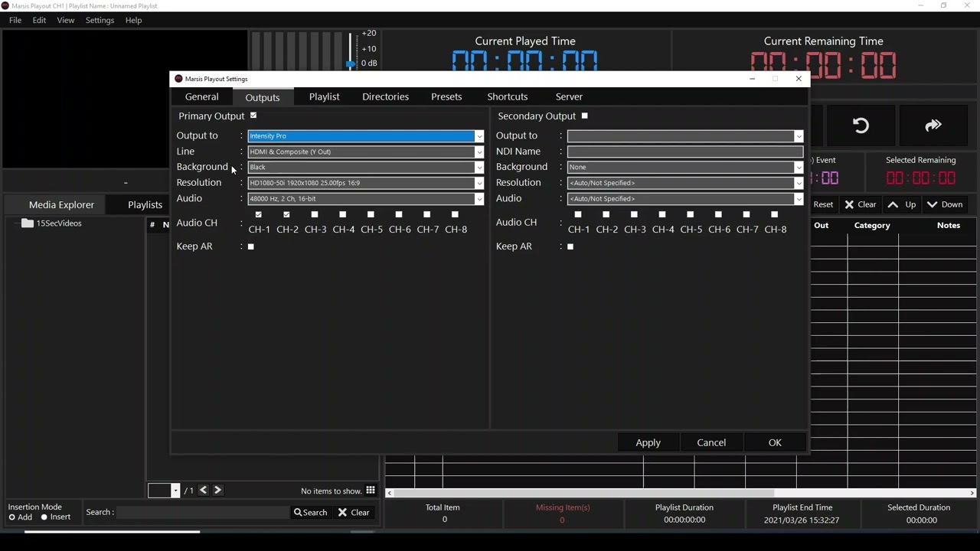Open the Help menu

pyautogui.click(x=133, y=21)
